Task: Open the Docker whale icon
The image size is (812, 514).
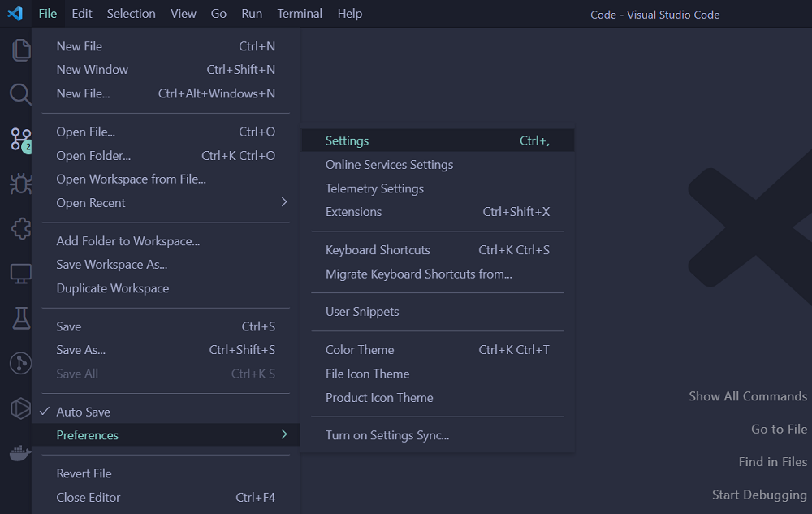Action: [20, 453]
